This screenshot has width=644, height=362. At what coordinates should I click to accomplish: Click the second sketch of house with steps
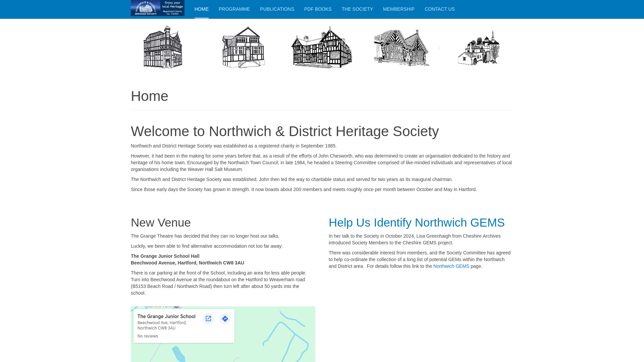244,47
